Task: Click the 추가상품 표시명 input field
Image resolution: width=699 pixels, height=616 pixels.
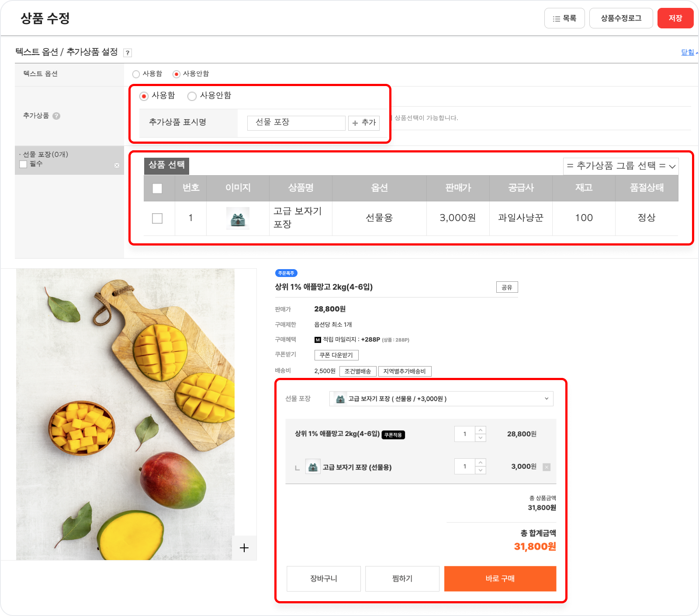Action: pos(296,123)
